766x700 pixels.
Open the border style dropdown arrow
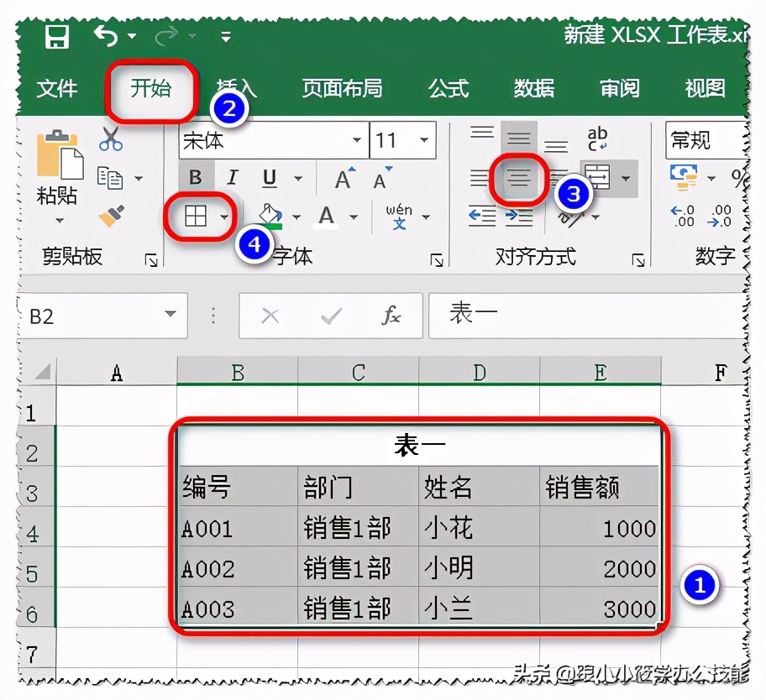(x=226, y=216)
